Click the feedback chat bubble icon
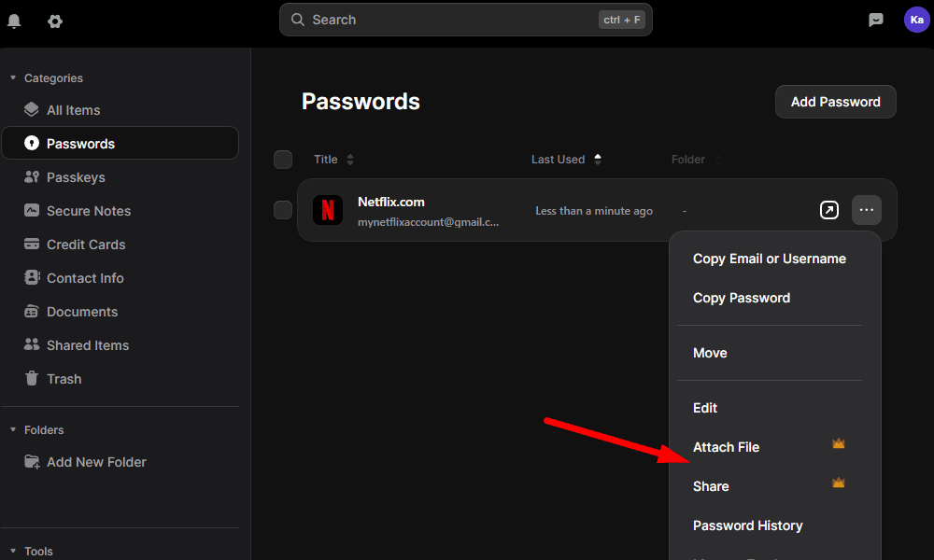 tap(876, 20)
